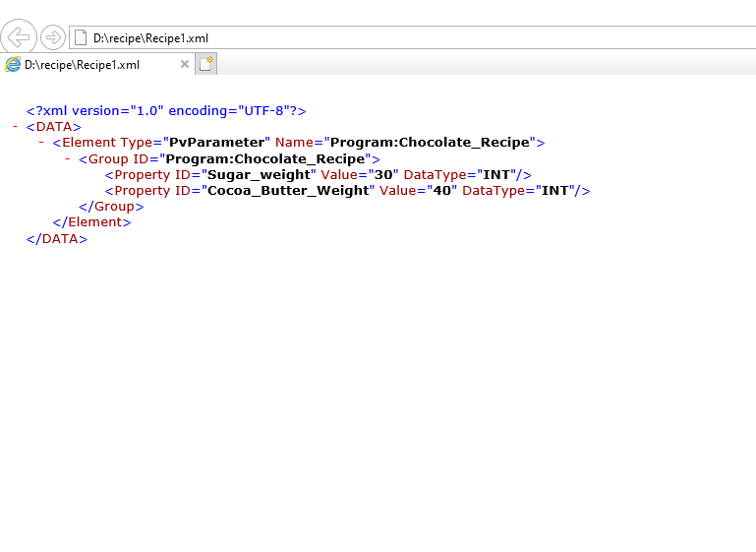Click the Cocoa_Butter_Weight property ID

288,191
